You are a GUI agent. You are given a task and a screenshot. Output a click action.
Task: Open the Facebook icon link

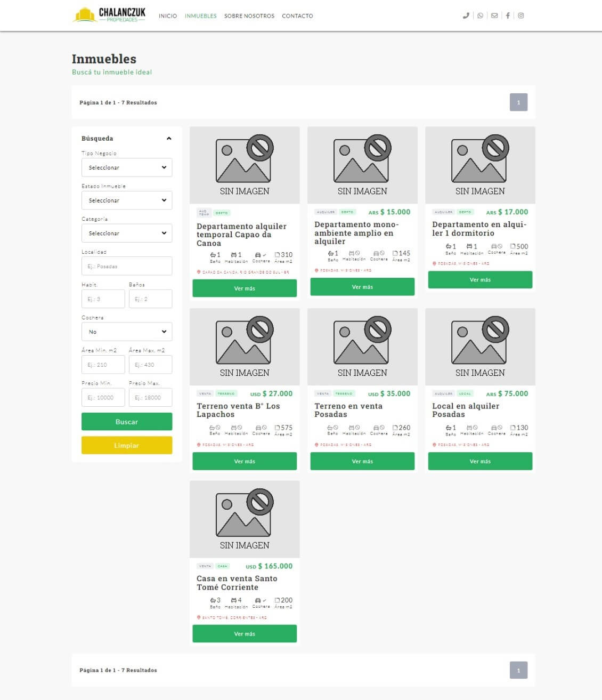pos(508,15)
